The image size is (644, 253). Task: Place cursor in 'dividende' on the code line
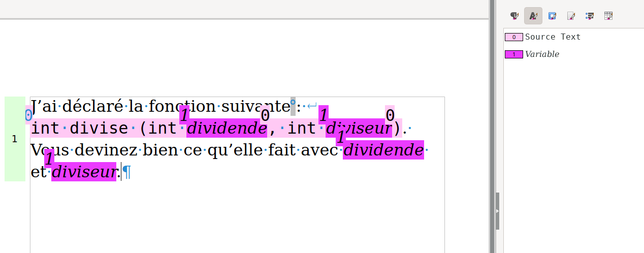(227, 129)
